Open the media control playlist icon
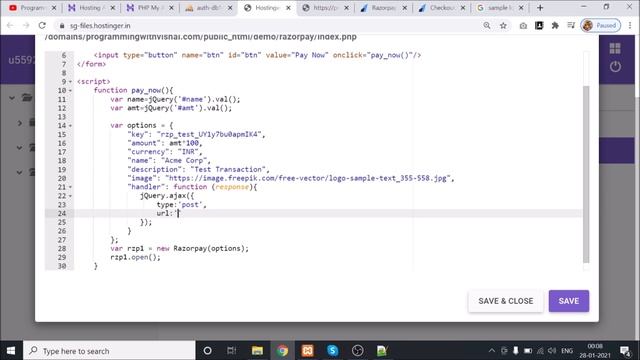This screenshot has height=360, width=640. pos(571,25)
